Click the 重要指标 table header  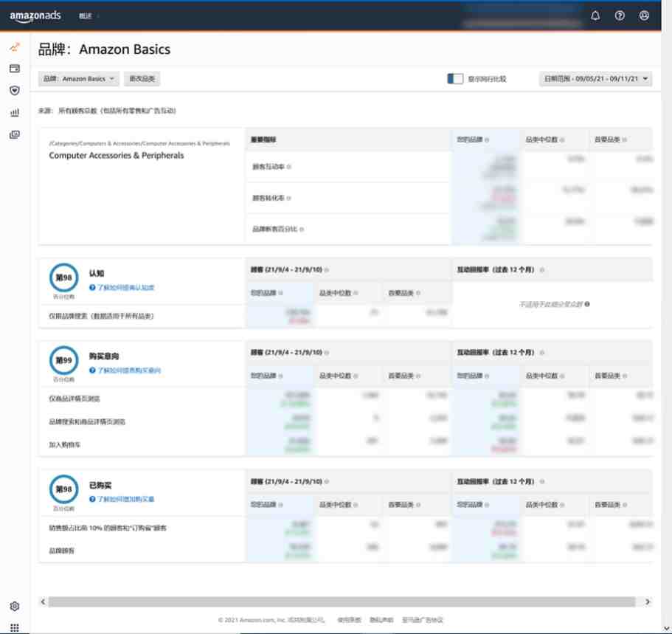(x=263, y=139)
